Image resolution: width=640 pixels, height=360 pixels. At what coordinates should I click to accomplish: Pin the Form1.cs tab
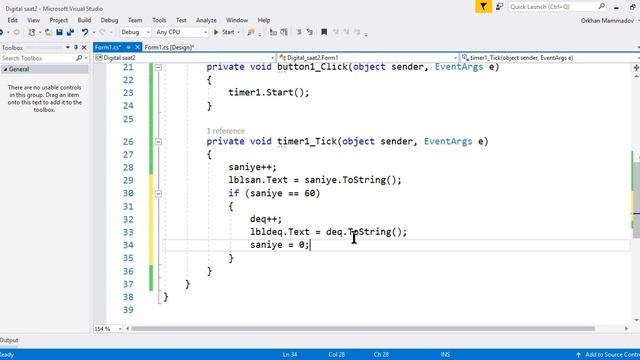[x=128, y=47]
